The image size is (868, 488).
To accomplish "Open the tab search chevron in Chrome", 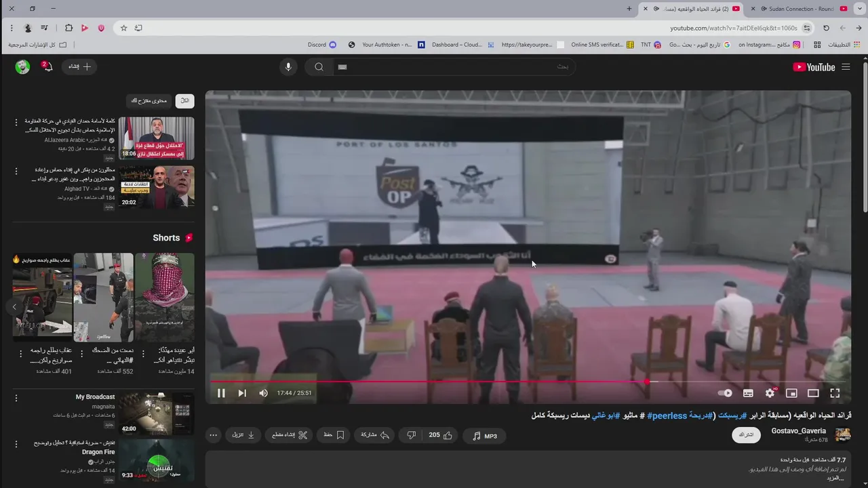I will [x=859, y=9].
